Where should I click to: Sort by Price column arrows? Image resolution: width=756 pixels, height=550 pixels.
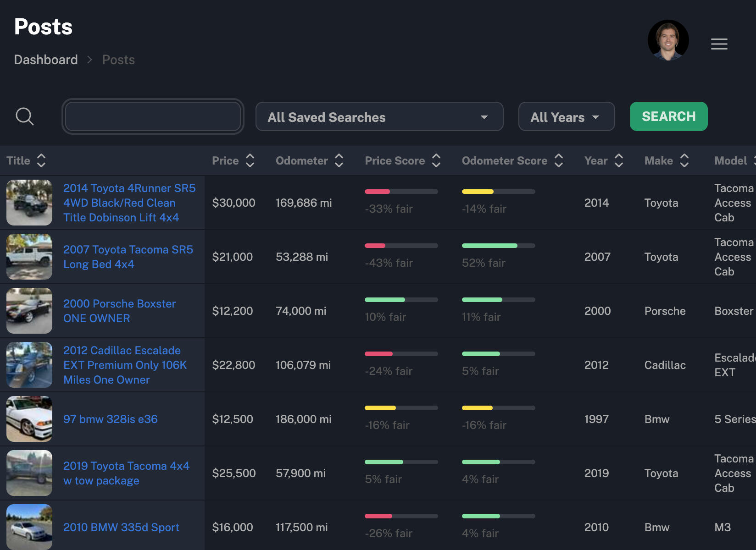pyautogui.click(x=250, y=161)
